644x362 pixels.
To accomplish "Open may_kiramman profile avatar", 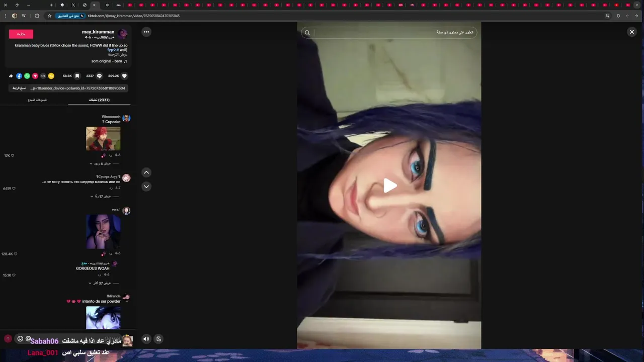I will click(123, 34).
